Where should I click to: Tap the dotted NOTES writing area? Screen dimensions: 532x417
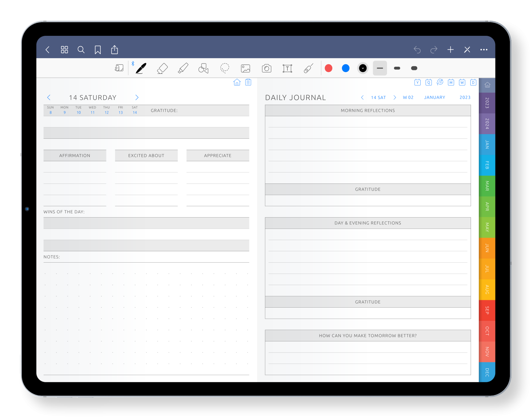click(x=146, y=319)
